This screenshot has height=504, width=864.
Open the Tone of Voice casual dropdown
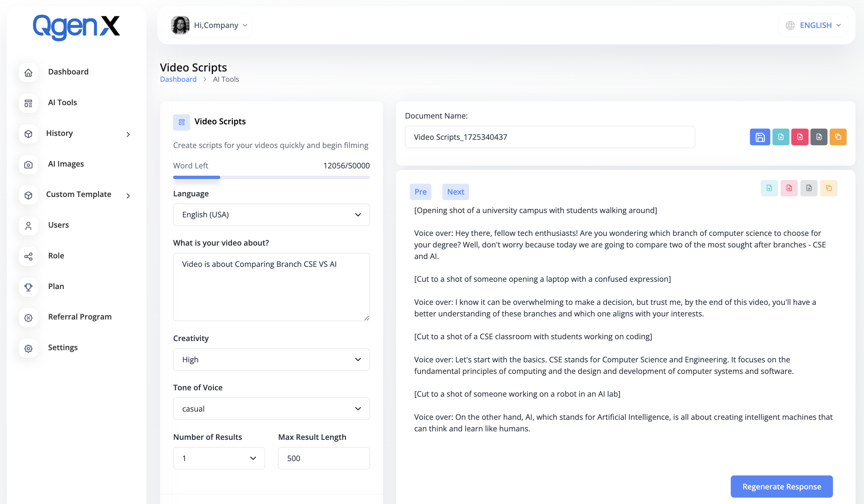(x=271, y=409)
